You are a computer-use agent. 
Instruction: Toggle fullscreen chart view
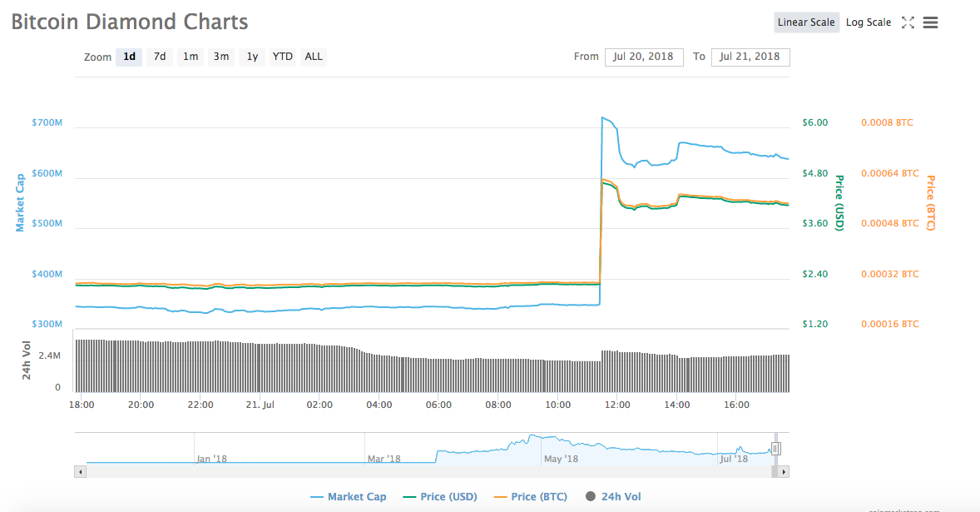coord(908,22)
